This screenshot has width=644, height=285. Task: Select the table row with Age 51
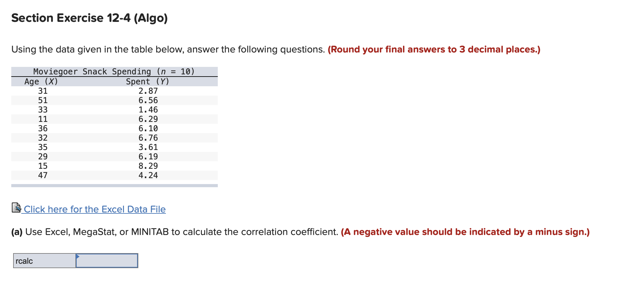pyautogui.click(x=94, y=100)
